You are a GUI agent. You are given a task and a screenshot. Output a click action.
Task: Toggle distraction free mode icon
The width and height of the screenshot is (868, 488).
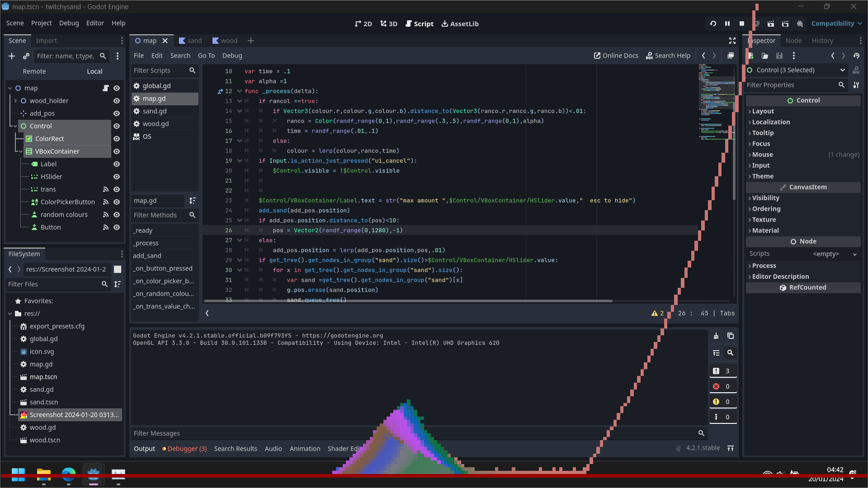click(732, 41)
